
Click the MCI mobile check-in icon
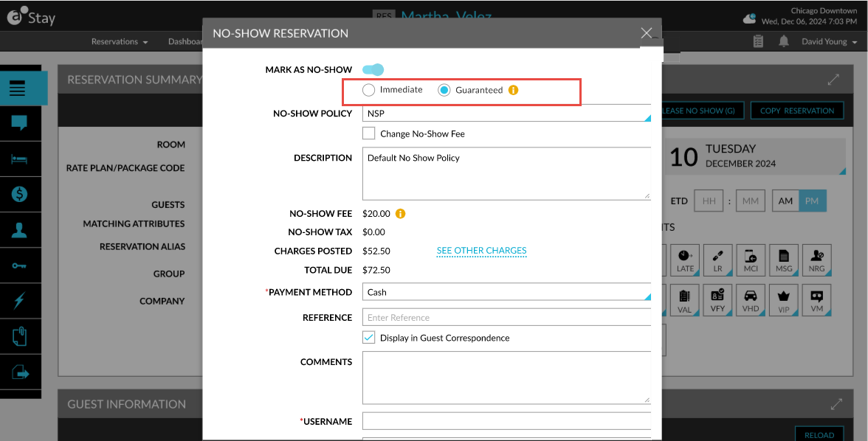coord(751,260)
